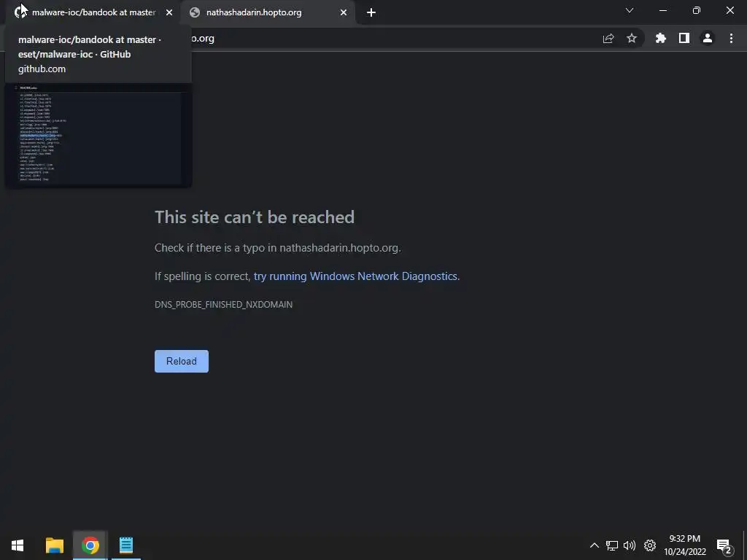The width and height of the screenshot is (747, 560).
Task: Click the Reload button
Action: [x=182, y=362]
